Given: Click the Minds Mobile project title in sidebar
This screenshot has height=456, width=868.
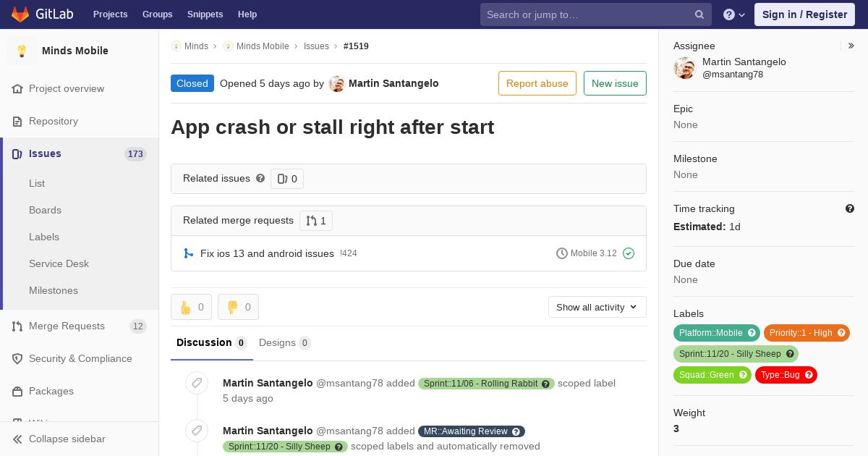Looking at the screenshot, I should pos(75,51).
